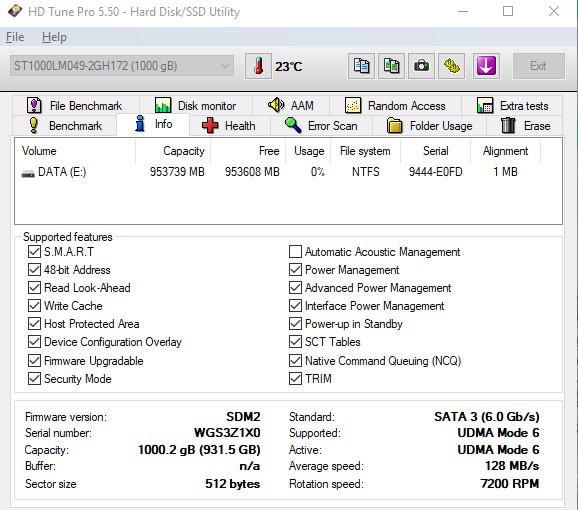
Task: Click the 1 MB alignment cell
Action: tap(506, 172)
